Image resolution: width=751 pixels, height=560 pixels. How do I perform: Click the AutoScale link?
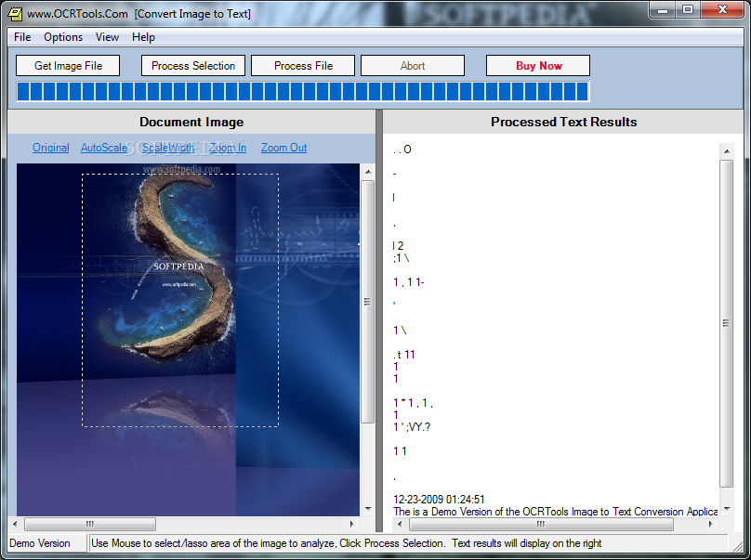click(104, 148)
